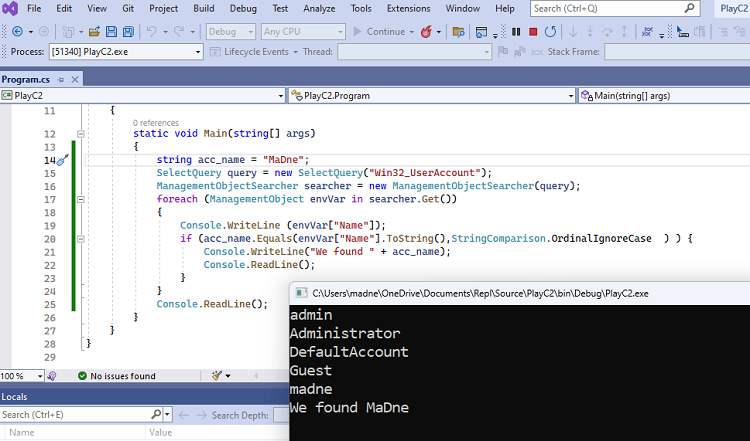Click the Search Depth field in Locals
The width and height of the screenshot is (750, 441).
point(281,415)
